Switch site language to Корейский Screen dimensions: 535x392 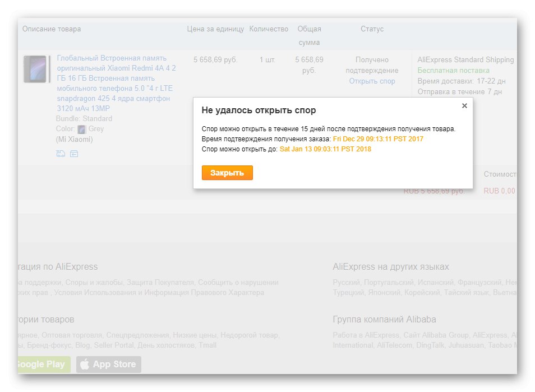pos(422,293)
